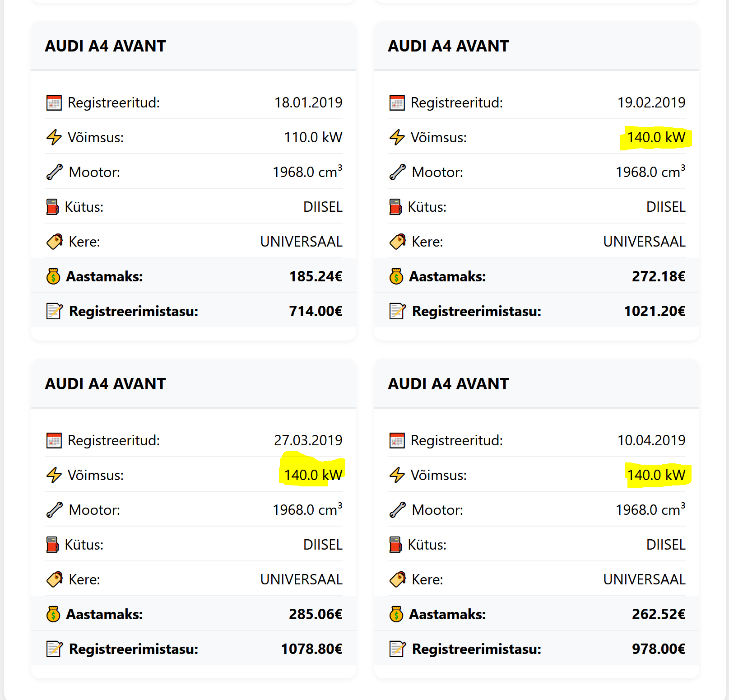Click tag icon in 18.01.2019 card
This screenshot has height=700, width=729.
point(54,242)
